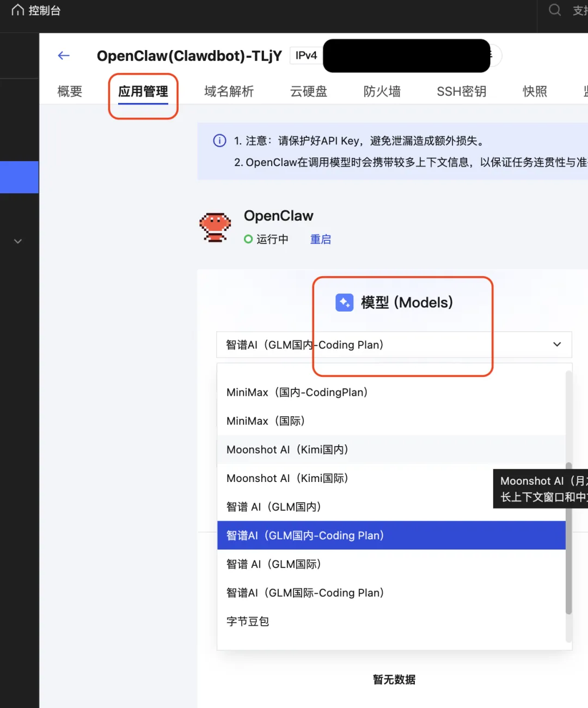
Task: Select 智谱 AI（GLM国内）option
Action: pyautogui.click(x=391, y=507)
